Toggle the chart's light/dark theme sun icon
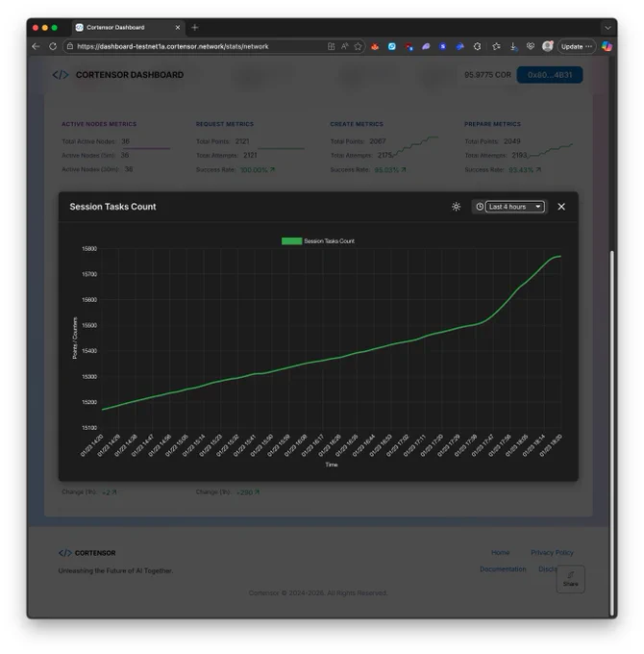The image size is (644, 654). [x=456, y=207]
